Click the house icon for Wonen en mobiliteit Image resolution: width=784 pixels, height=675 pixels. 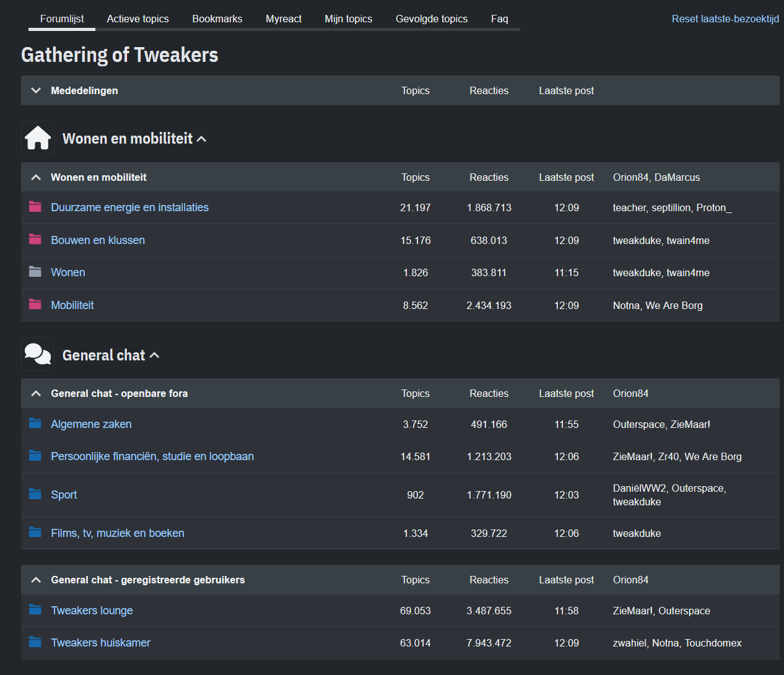point(38,137)
